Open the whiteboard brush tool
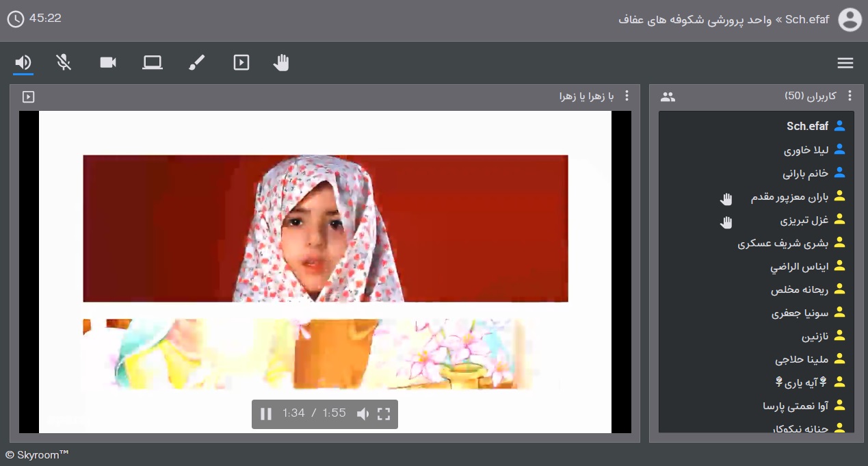Image resolution: width=868 pixels, height=466 pixels. [196, 63]
